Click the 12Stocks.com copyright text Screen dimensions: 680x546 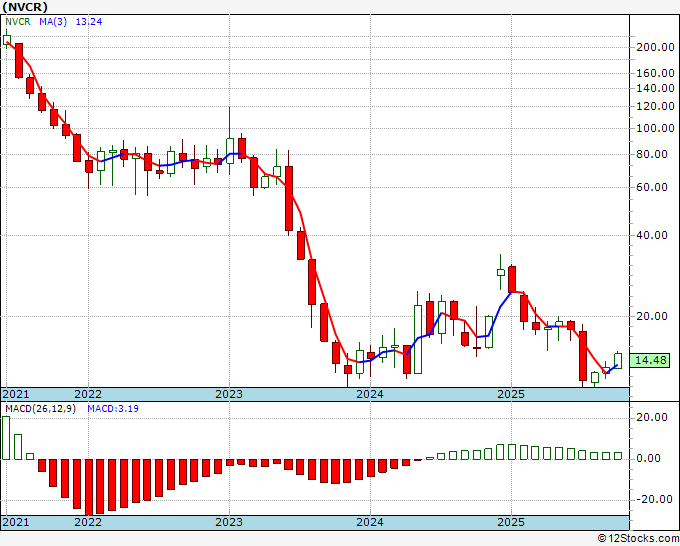(638, 539)
